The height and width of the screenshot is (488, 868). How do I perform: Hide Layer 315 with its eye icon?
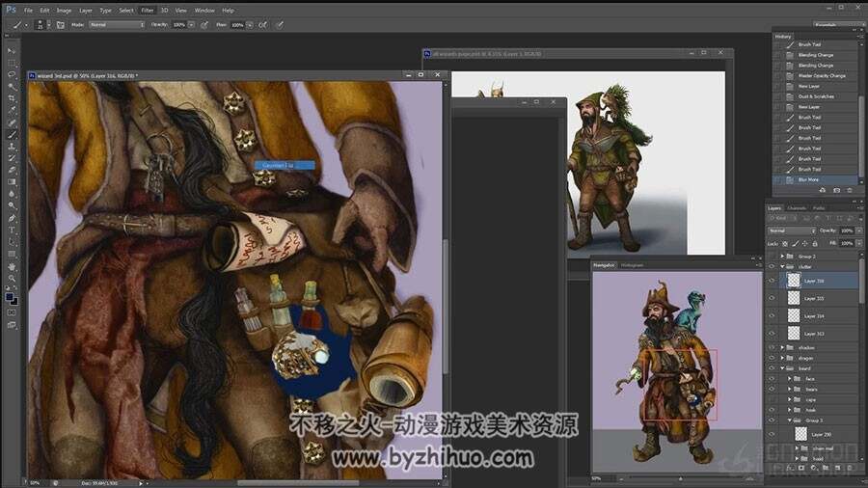click(772, 298)
